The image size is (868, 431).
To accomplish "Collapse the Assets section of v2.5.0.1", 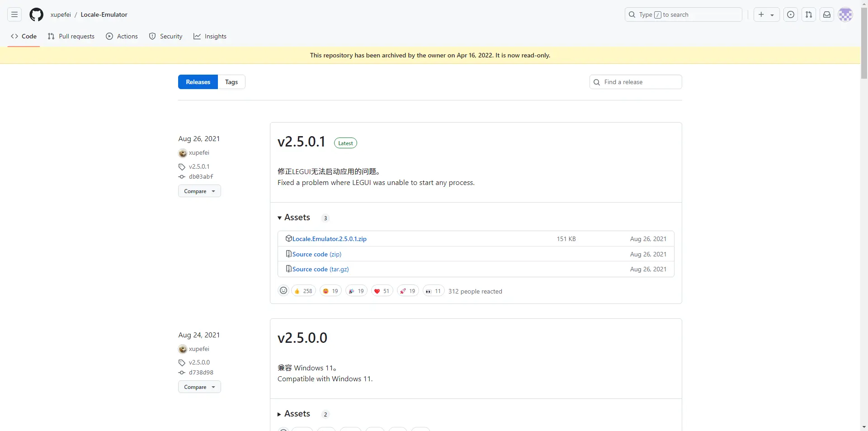I will pyautogui.click(x=294, y=218).
